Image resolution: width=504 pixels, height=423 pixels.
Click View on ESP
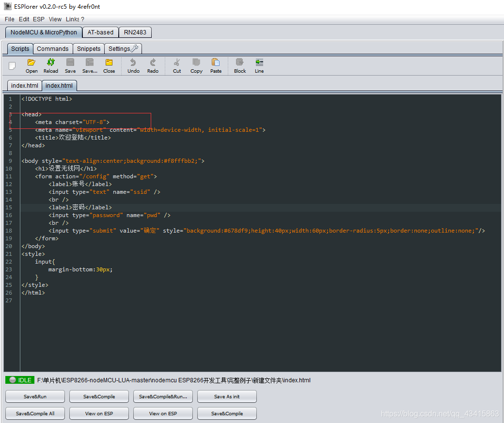[x=99, y=413]
